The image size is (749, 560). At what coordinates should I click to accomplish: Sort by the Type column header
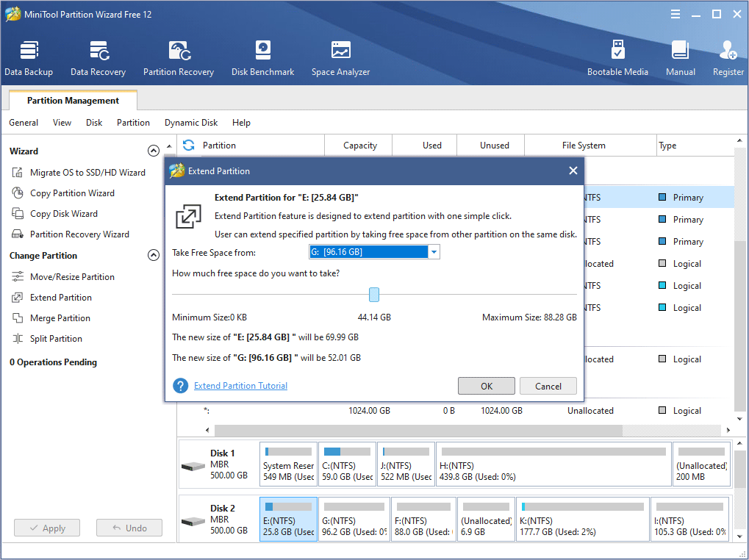click(x=695, y=145)
